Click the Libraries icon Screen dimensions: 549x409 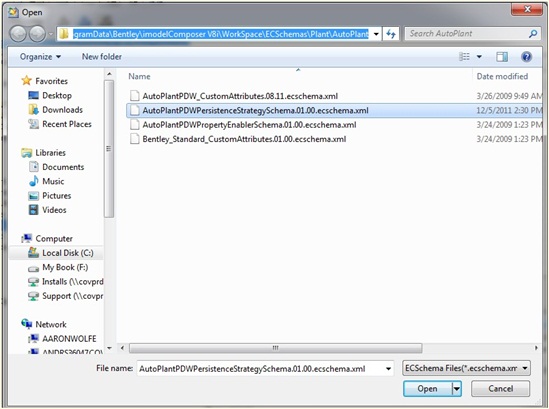tap(27, 153)
